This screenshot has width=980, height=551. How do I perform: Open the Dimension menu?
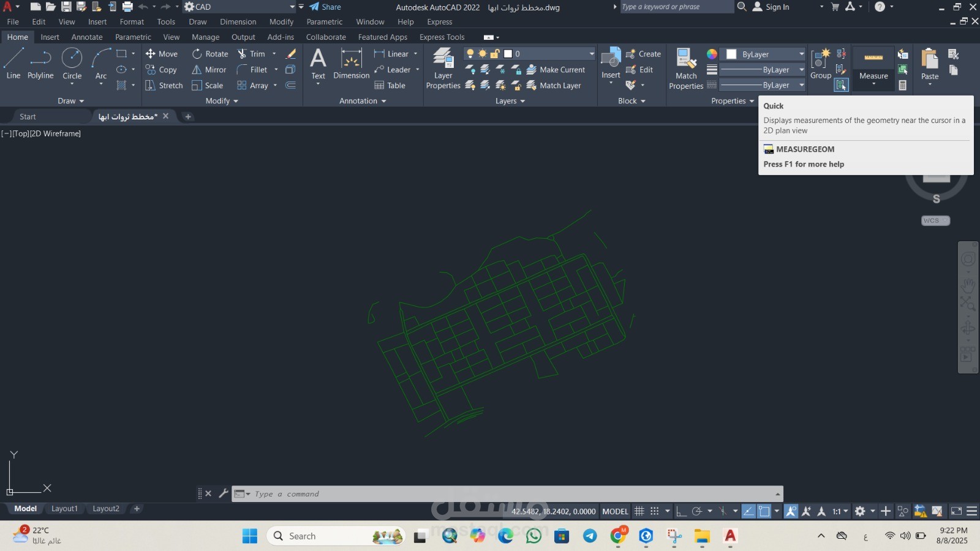238,22
